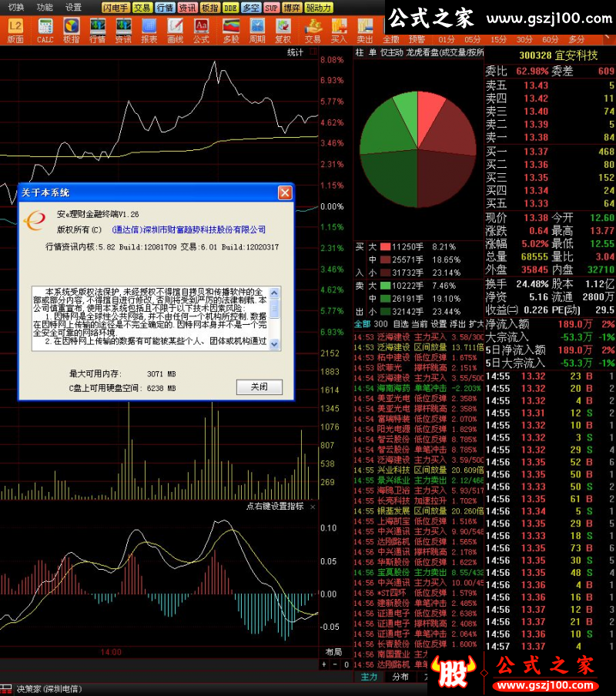
Task: Switch chart to 30分 period
Action: tap(524, 39)
